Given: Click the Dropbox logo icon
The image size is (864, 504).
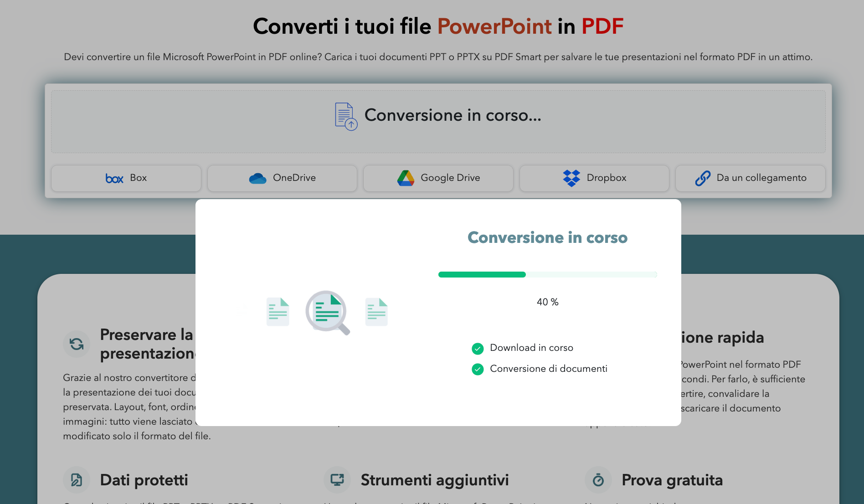Looking at the screenshot, I should click(x=571, y=178).
